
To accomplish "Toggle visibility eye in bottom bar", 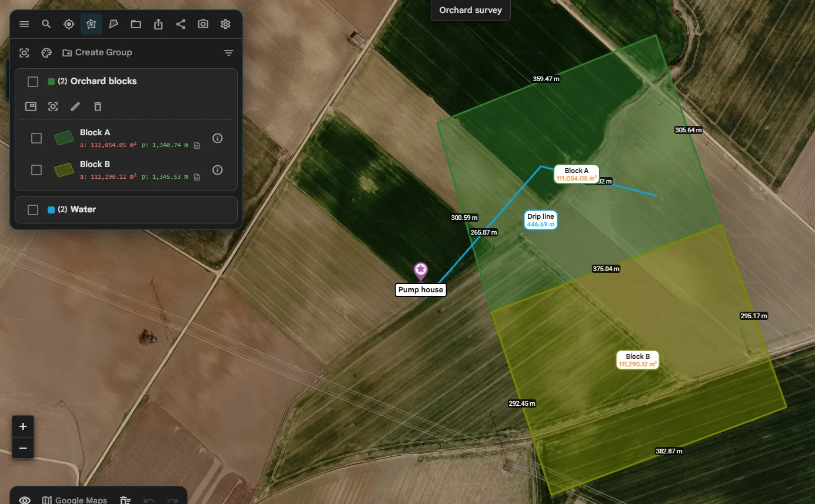I will 25,500.
